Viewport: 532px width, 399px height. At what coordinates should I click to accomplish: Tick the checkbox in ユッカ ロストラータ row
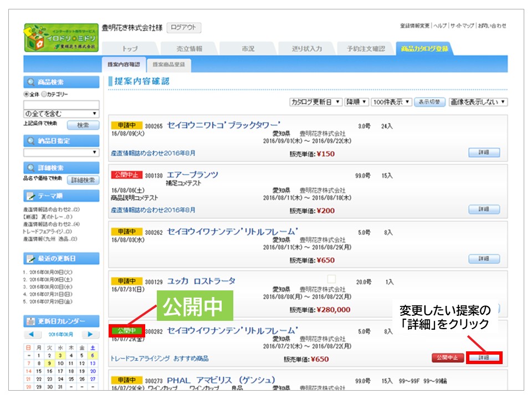tap(331, 279)
